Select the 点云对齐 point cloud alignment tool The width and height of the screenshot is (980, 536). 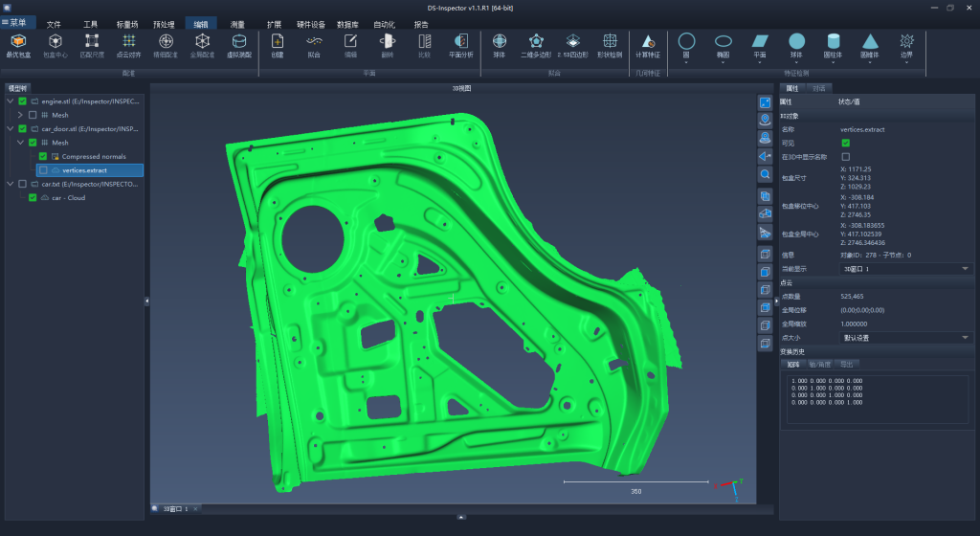point(129,46)
